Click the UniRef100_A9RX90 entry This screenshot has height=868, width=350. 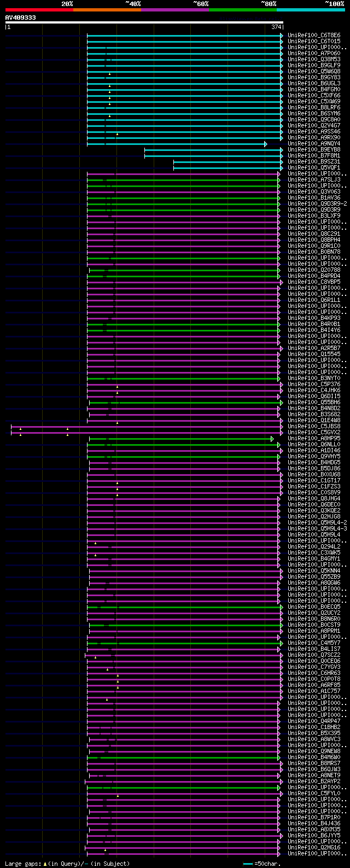coord(314,138)
